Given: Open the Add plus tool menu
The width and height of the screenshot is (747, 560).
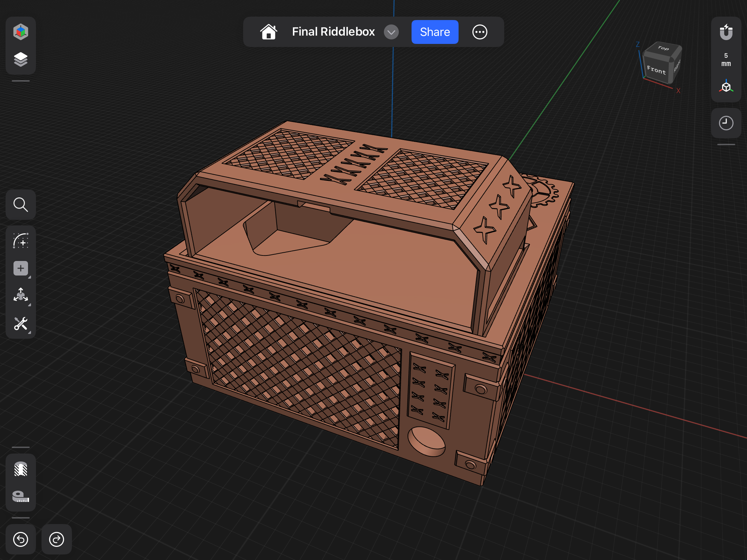Looking at the screenshot, I should pos(21,268).
